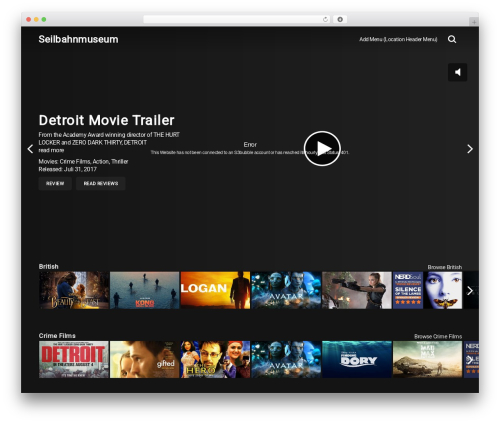
Task: Select The Hero movie thumbnail
Action: click(x=215, y=359)
